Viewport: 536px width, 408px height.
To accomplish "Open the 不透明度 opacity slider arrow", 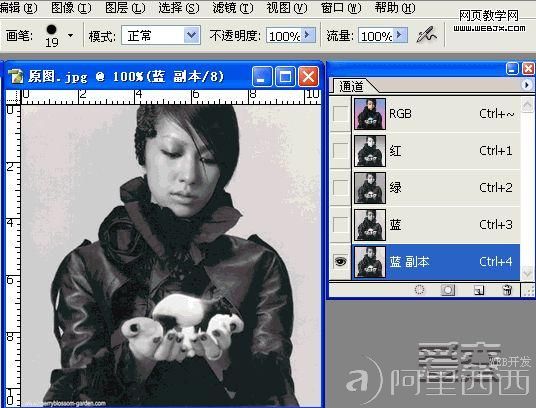I will click(308, 35).
